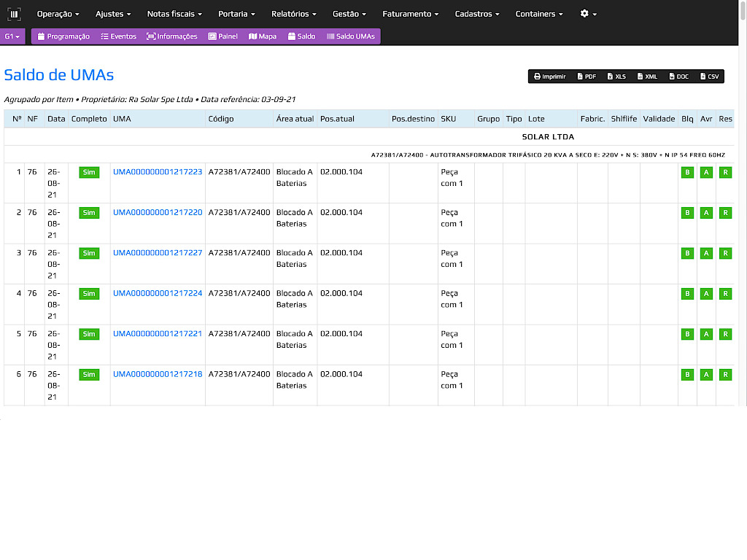Export the report as XML
Image resolution: width=747 pixels, height=560 pixels.
pyautogui.click(x=648, y=76)
